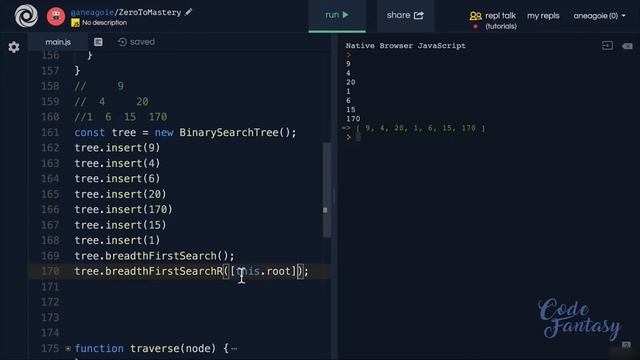Screen dimensions: 640x360
Task: Click the comment line with 4 and 20
Action: pos(111,102)
